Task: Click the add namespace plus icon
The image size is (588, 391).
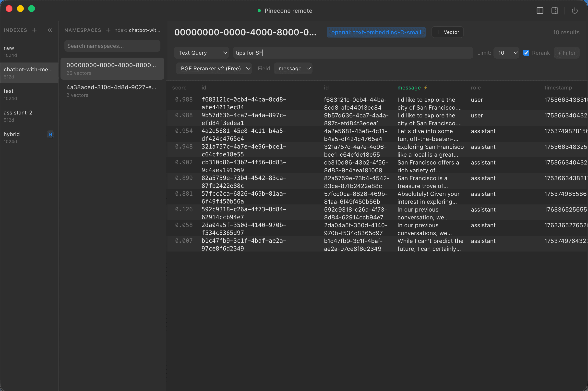Action: click(108, 30)
